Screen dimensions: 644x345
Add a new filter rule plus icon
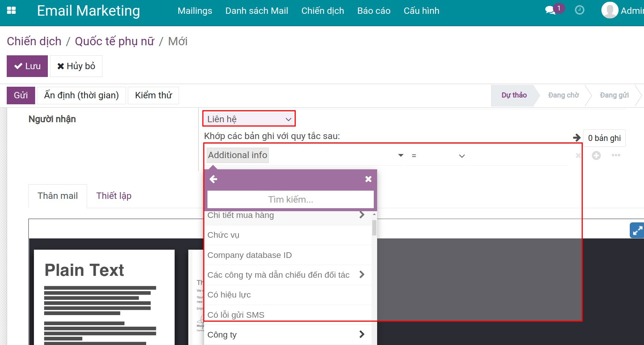[596, 155]
